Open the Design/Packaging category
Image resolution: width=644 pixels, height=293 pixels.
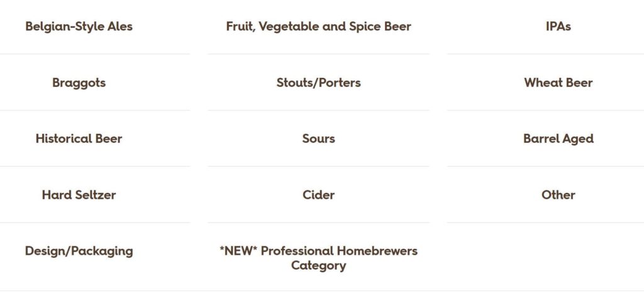click(79, 251)
